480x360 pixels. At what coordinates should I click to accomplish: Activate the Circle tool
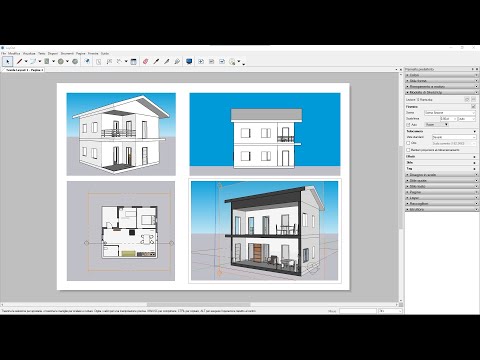pos(61,61)
